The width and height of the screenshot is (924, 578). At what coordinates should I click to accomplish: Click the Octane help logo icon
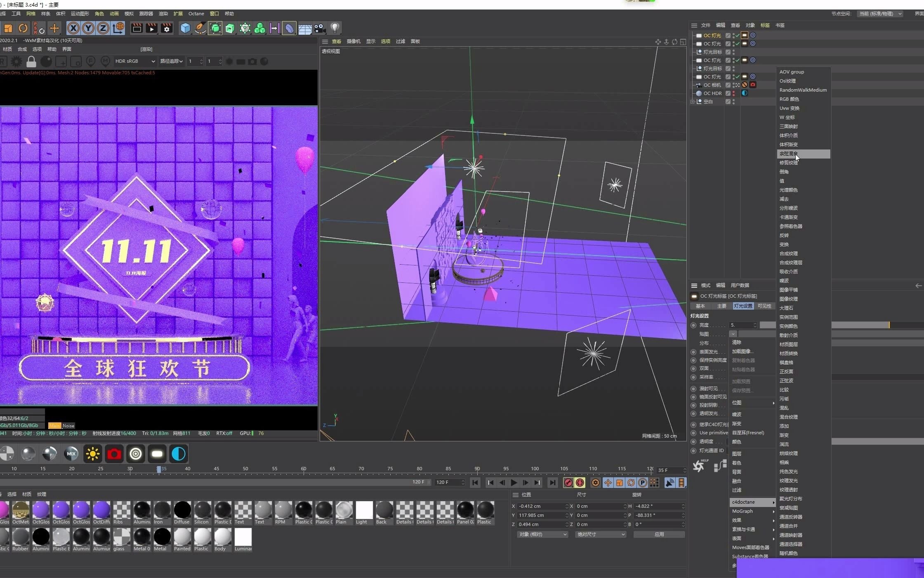(700, 466)
